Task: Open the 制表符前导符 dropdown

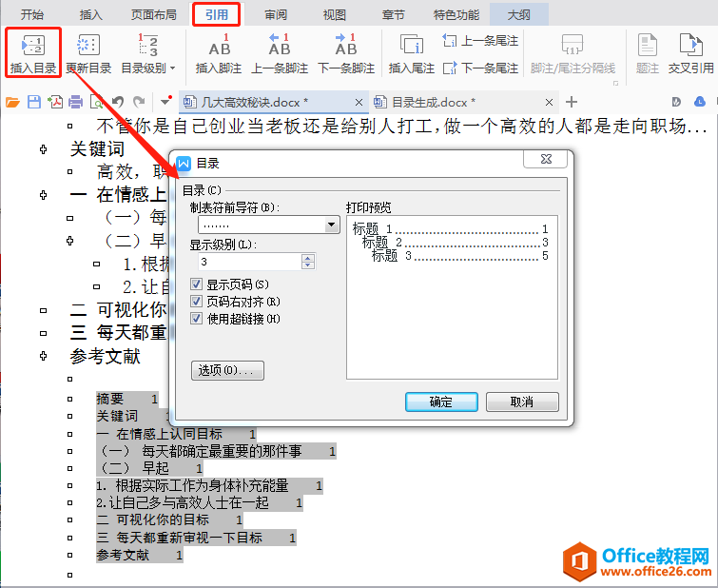Action: (x=332, y=225)
